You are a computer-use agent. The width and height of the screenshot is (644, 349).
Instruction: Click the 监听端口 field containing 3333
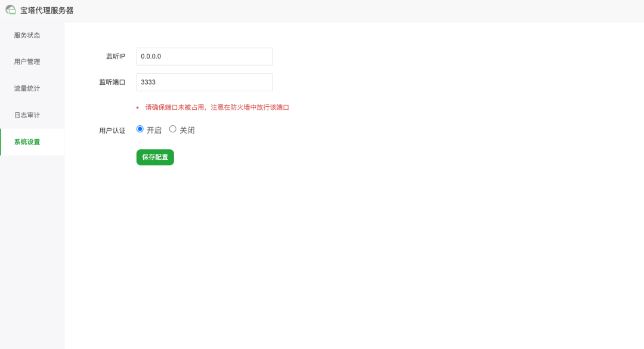click(x=204, y=82)
